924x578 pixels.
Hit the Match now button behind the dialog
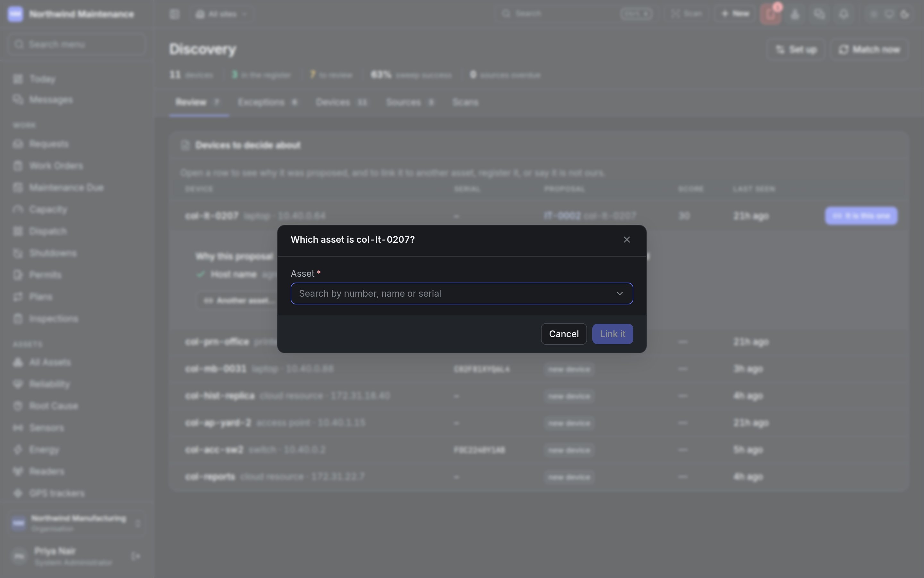(x=869, y=50)
